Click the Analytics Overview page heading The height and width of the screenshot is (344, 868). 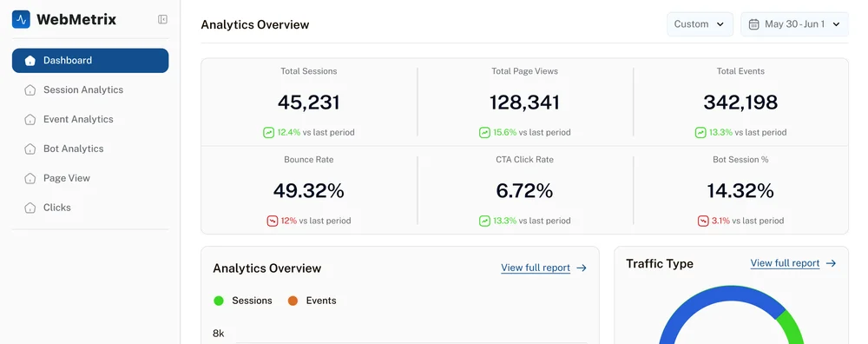[x=255, y=24]
